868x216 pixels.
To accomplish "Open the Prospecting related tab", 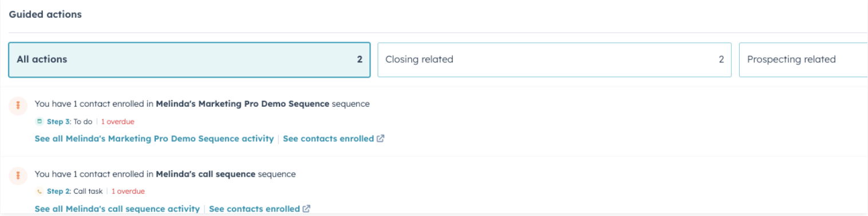I will coord(804,59).
